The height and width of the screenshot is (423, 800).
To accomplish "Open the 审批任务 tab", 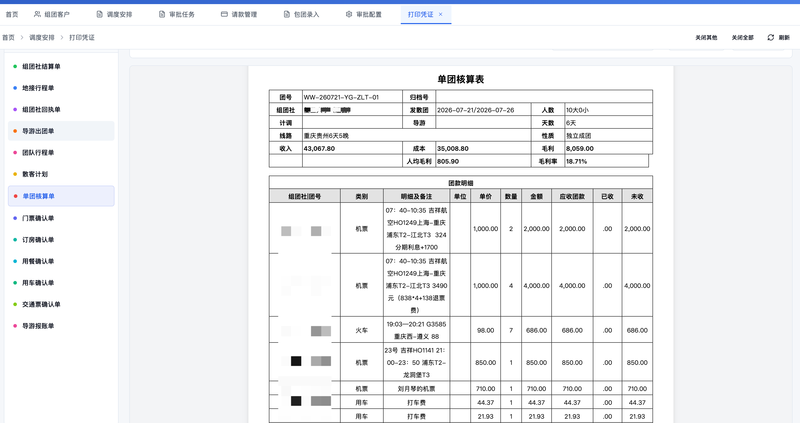I will 177,14.
